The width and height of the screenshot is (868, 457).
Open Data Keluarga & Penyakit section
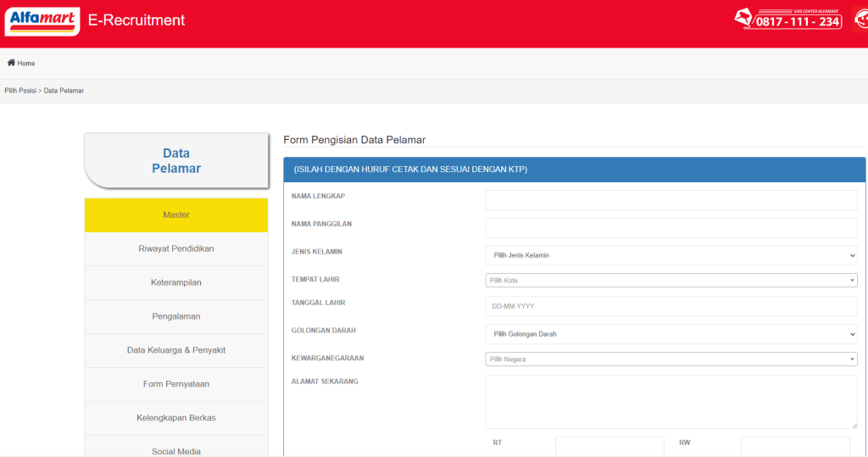[176, 350]
